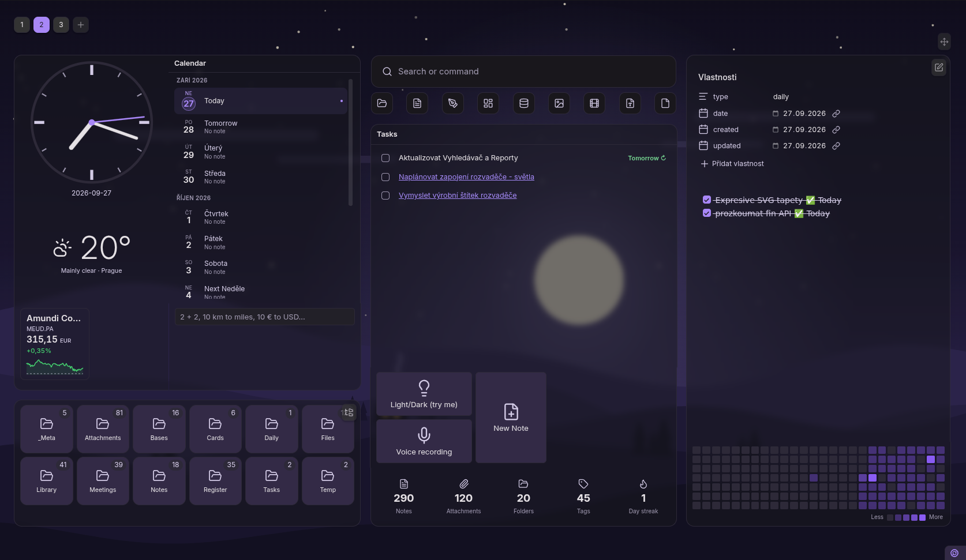Tick the Vymyslet výrobní štítek rozvaděče checkbox
Screen dimensions: 966x560
(385, 196)
